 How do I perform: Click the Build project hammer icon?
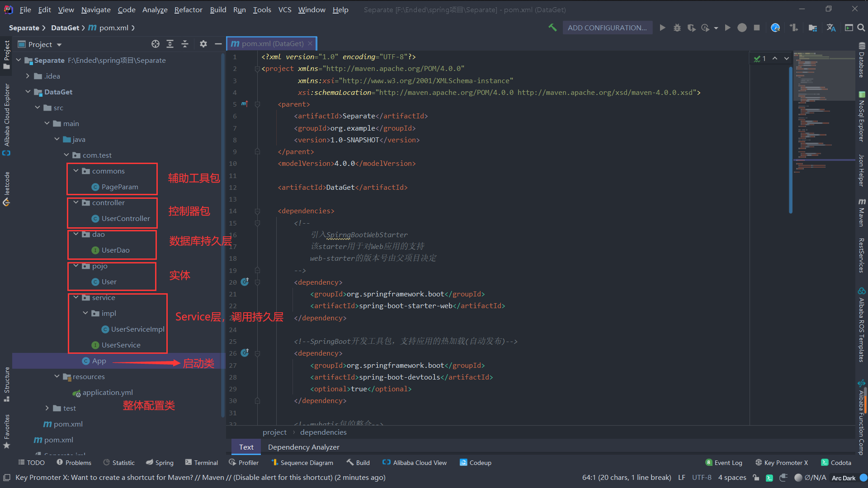(552, 28)
